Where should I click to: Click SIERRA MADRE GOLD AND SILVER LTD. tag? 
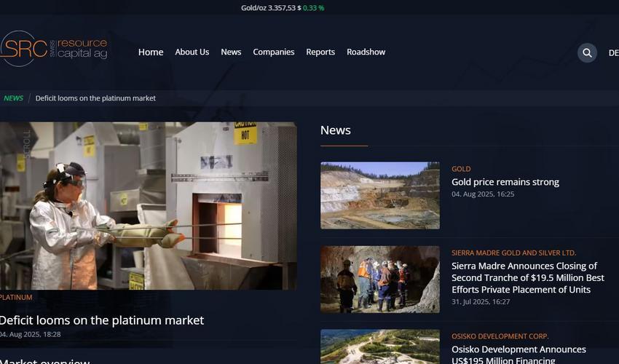point(513,253)
